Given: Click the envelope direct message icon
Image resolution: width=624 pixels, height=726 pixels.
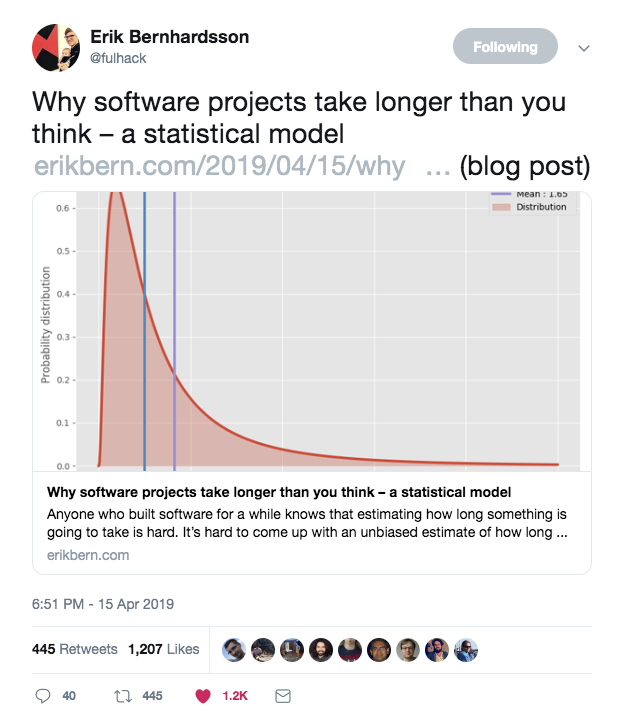Looking at the screenshot, I should pos(282,695).
